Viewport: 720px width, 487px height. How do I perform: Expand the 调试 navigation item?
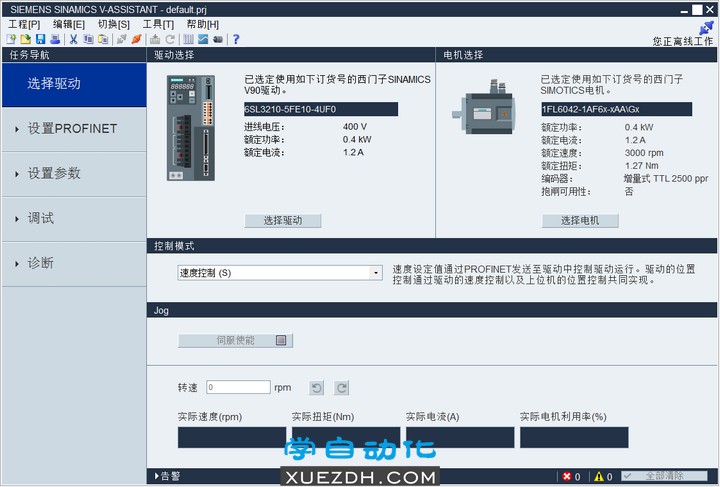point(73,219)
